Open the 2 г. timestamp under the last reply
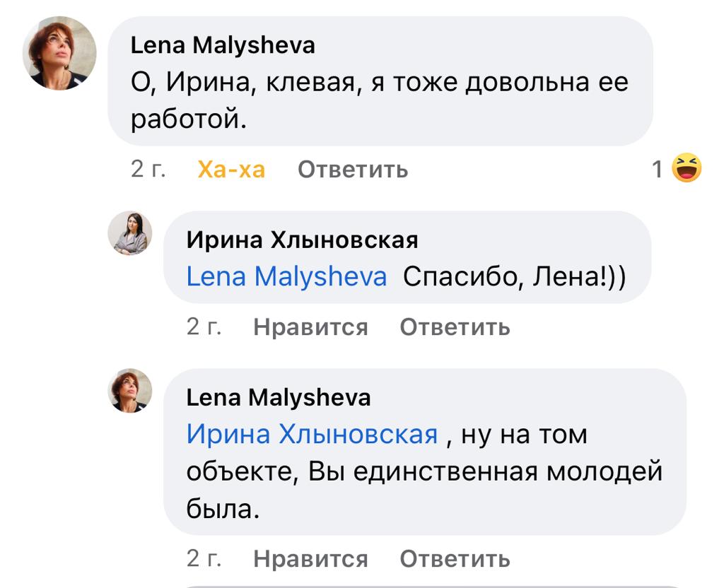 [204, 559]
